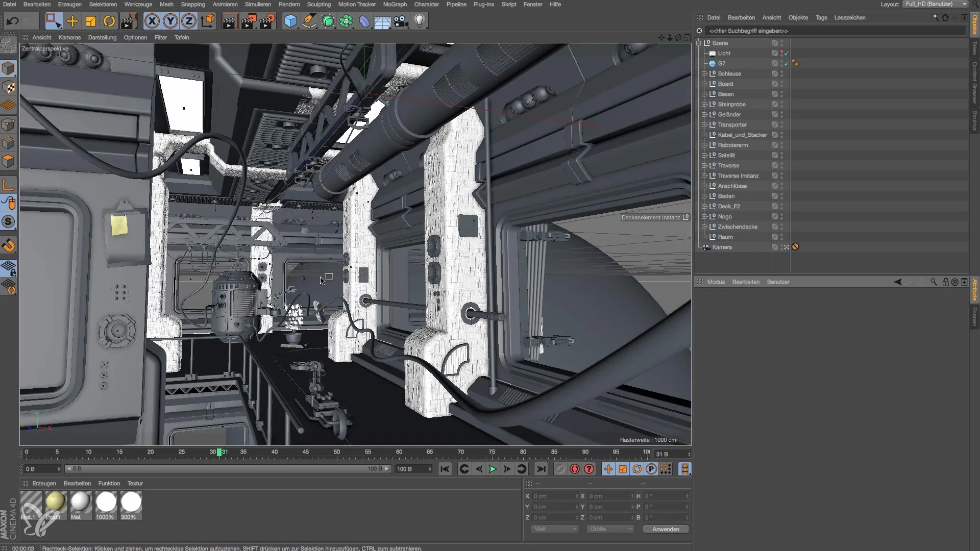Viewport: 980px width, 551px height.
Task: Add a subdivision surface generator
Action: point(328,21)
